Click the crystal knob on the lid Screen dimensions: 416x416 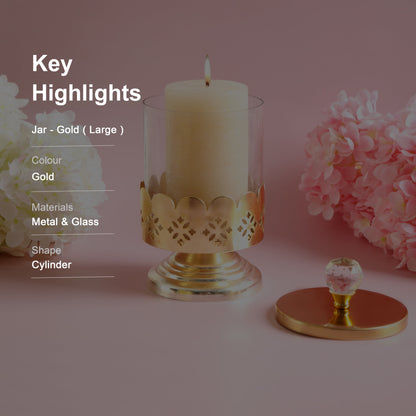pos(344,275)
